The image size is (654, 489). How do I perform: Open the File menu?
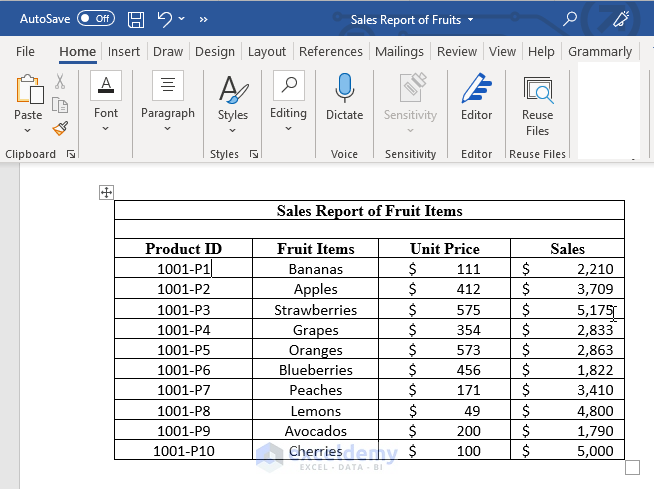pos(25,51)
